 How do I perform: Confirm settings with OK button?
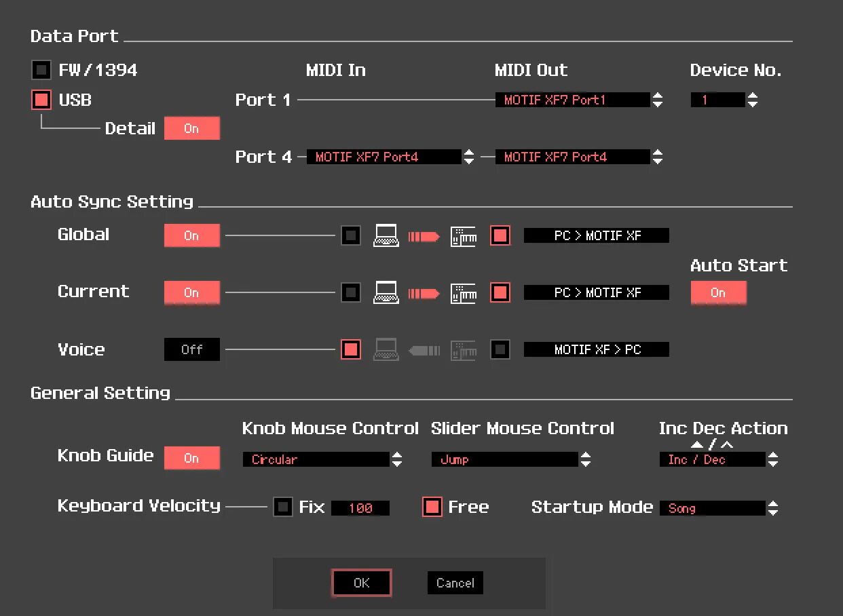362,583
